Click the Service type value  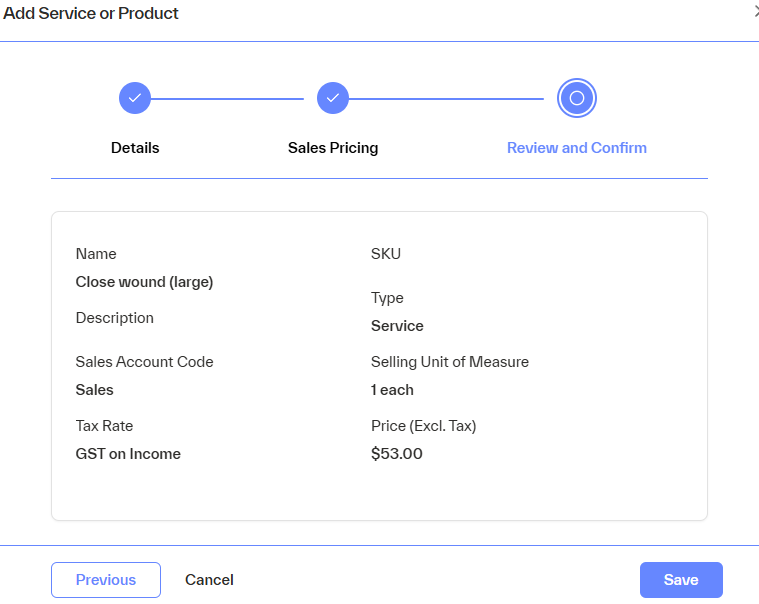pyautogui.click(x=397, y=326)
